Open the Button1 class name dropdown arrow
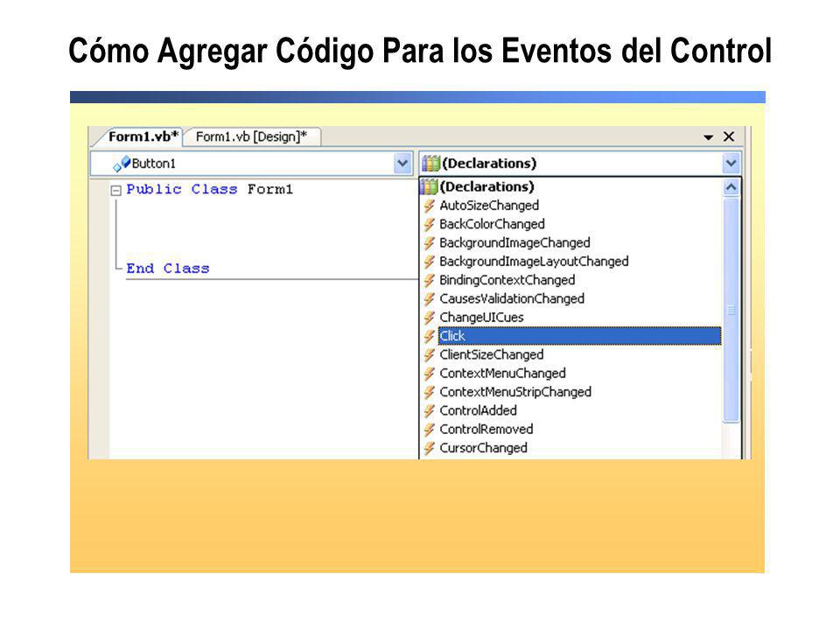 [x=402, y=164]
